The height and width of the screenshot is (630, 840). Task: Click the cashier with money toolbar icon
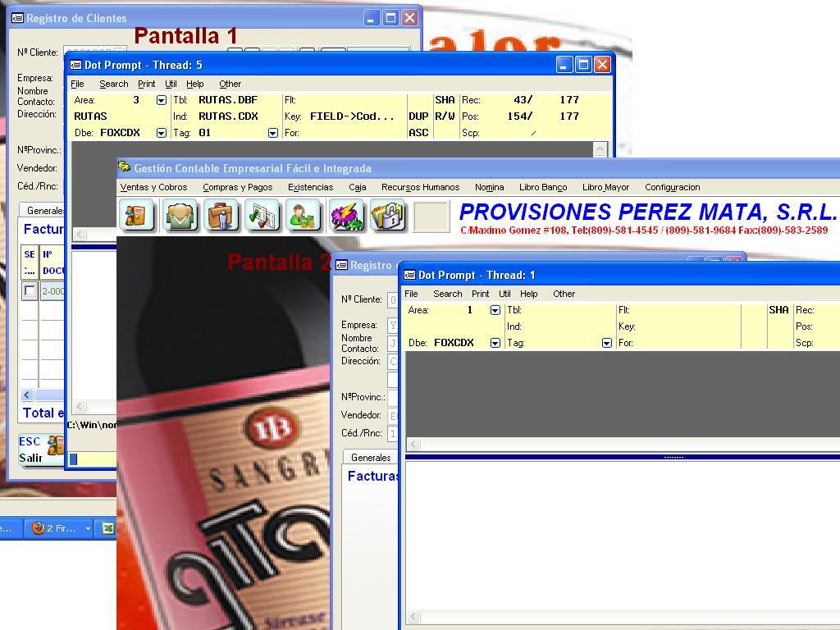tap(304, 216)
